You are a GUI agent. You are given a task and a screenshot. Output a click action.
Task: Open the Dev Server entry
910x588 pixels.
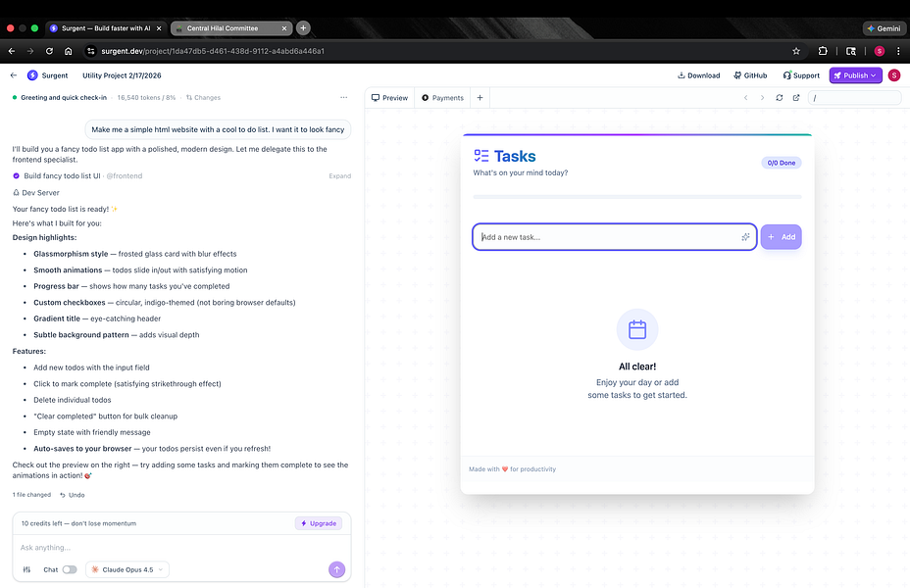36,192
